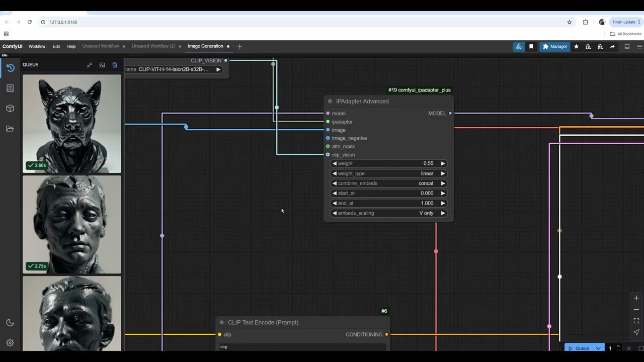Click the Queue run button
Screen dimensions: 644x362
[x=579, y=348]
